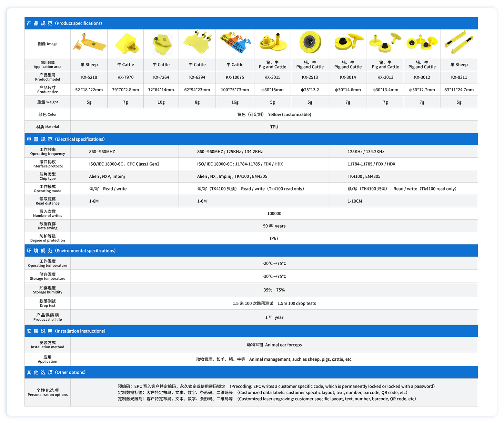Click the Environmental specifications section header
Viewport: 504px width, 423px height.
tap(71, 251)
